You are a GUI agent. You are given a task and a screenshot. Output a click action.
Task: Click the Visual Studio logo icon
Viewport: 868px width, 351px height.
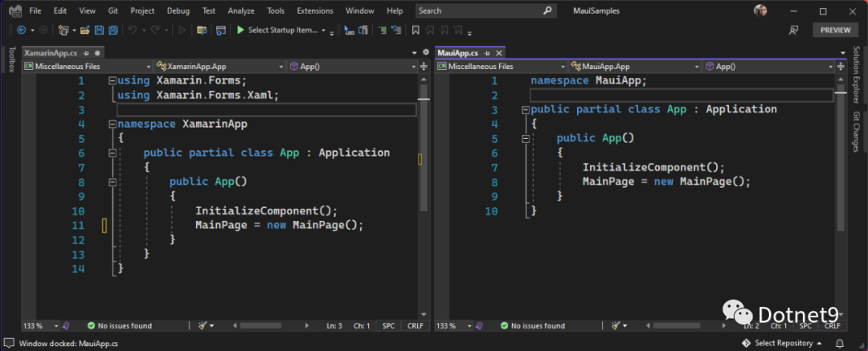pos(14,10)
